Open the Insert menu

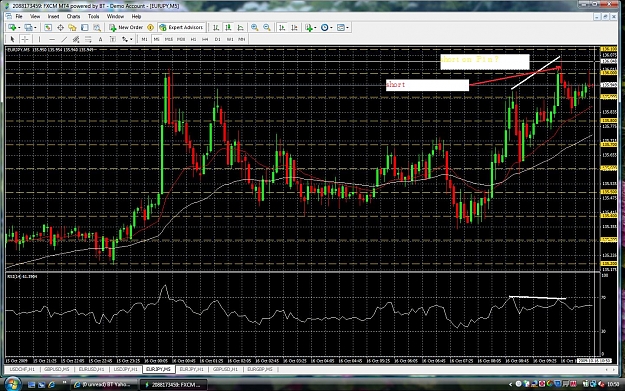(x=53, y=16)
